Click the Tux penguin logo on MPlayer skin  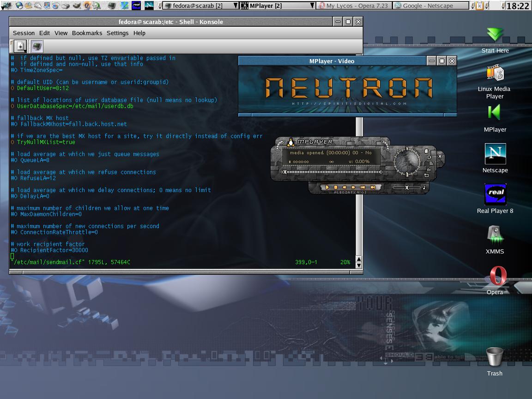coord(290,143)
